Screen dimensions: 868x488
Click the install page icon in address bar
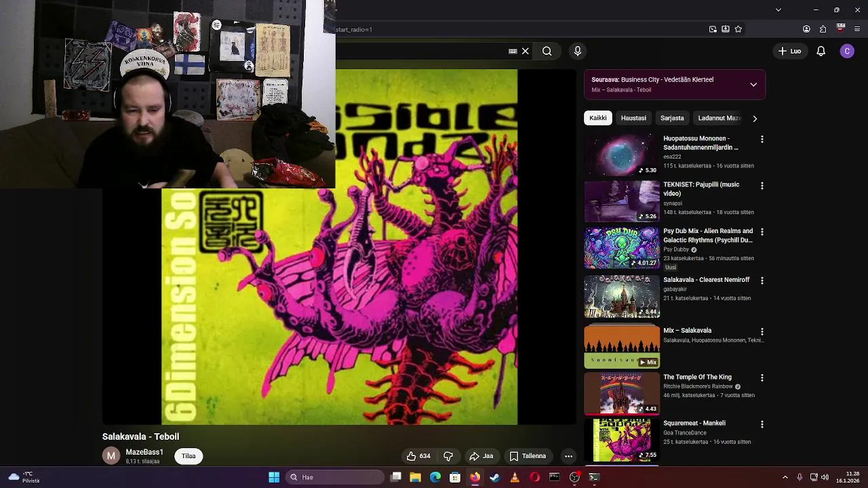(726, 29)
